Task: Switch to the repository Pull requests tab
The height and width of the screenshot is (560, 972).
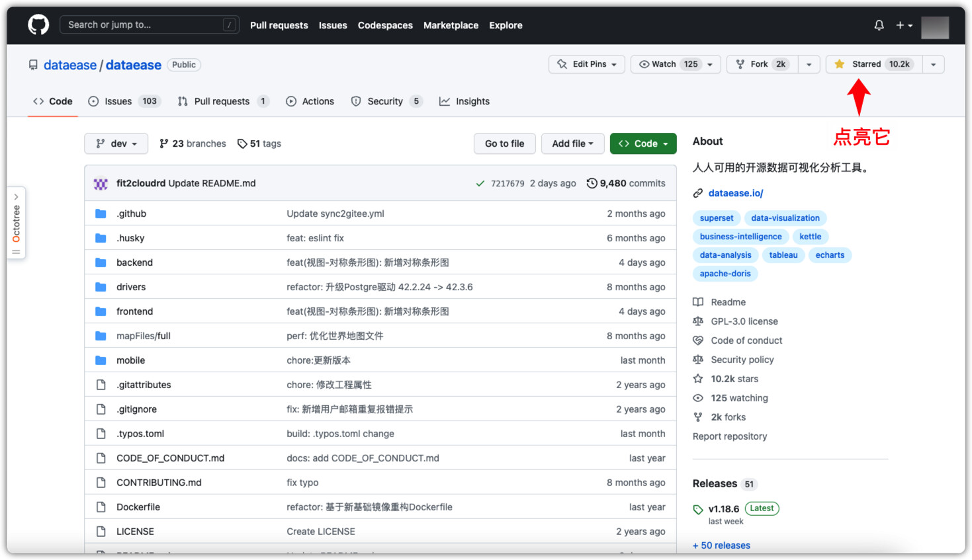Action: coord(223,101)
